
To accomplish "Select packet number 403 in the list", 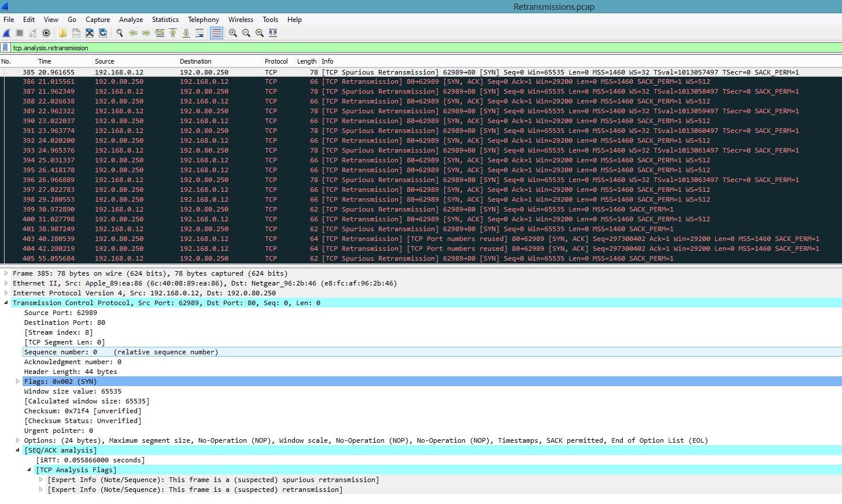I will coord(231,239).
